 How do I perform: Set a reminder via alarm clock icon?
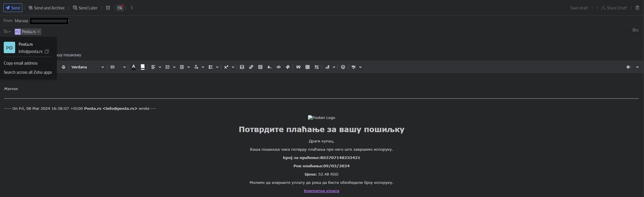(x=108, y=8)
